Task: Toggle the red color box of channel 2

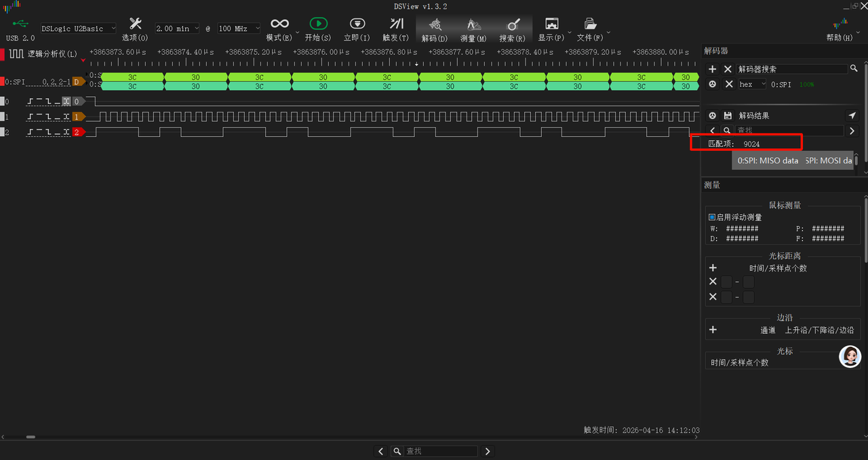Action: [2, 132]
